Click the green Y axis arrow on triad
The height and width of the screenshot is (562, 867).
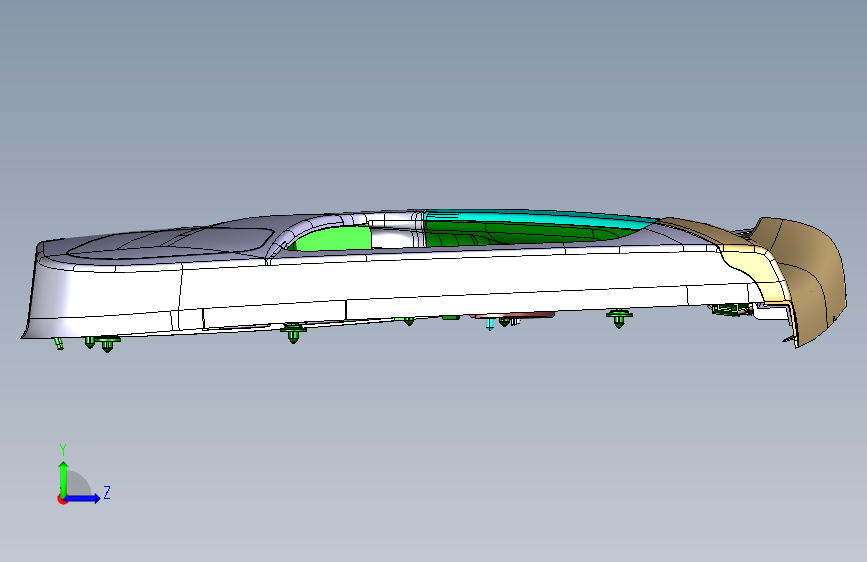point(64,478)
